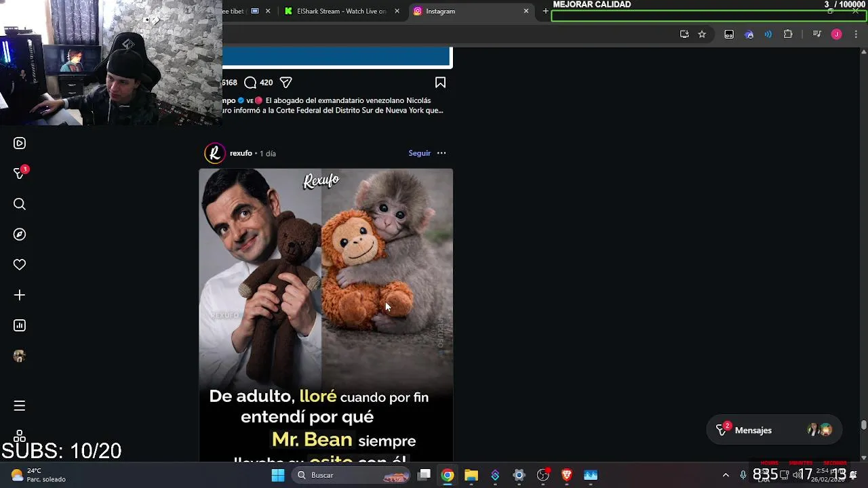The height and width of the screenshot is (488, 868).
Task: Open the Instagram search from the sidebar
Action: tap(20, 204)
